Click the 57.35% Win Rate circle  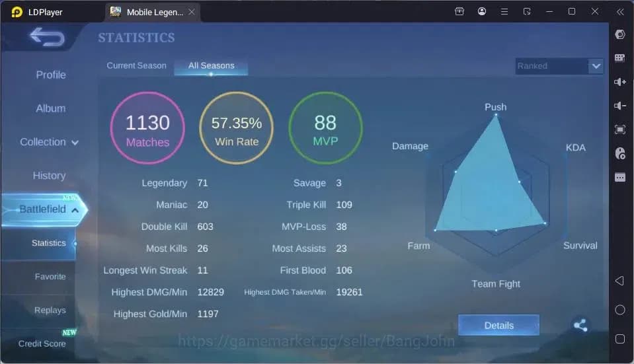click(237, 127)
